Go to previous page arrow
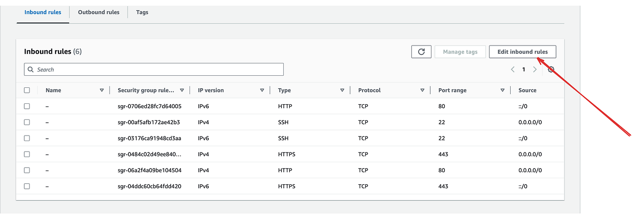 pos(512,70)
